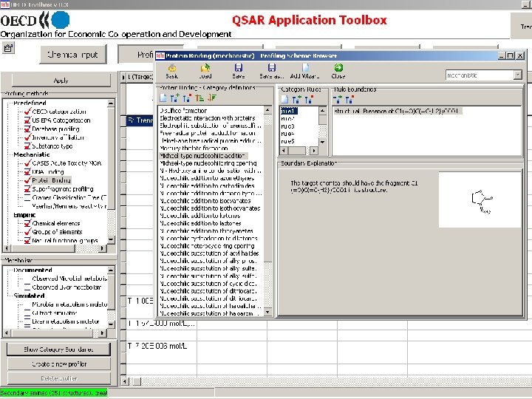The image size is (532, 399).
Task: Click the Save icon in scheme browser
Action: tap(239, 71)
